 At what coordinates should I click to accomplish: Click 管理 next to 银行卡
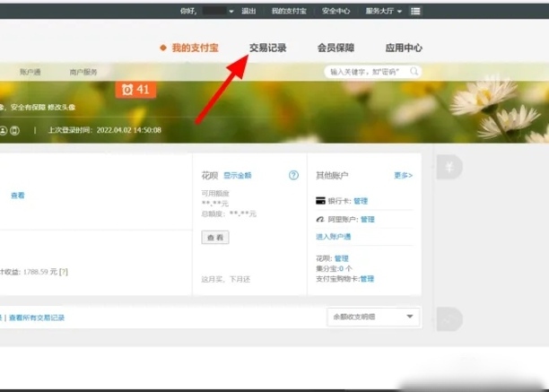(x=361, y=202)
